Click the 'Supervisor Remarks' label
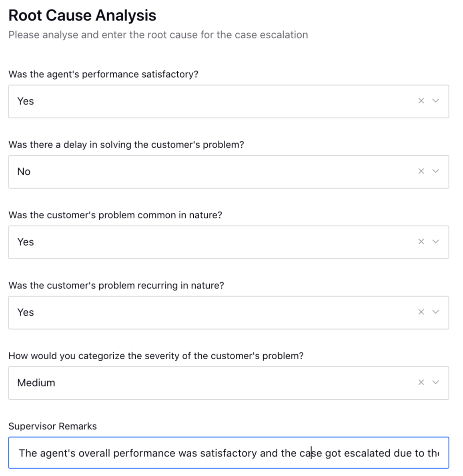The width and height of the screenshot is (463, 476). pos(52,426)
